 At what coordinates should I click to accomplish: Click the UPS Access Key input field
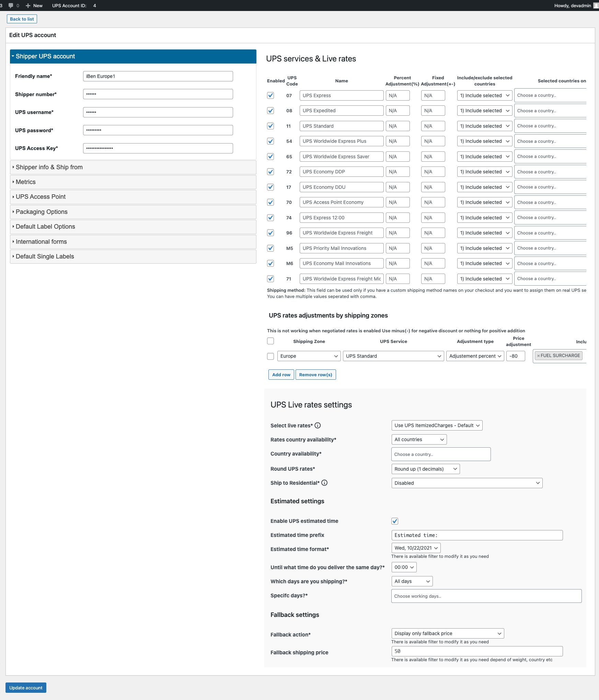[x=158, y=148]
